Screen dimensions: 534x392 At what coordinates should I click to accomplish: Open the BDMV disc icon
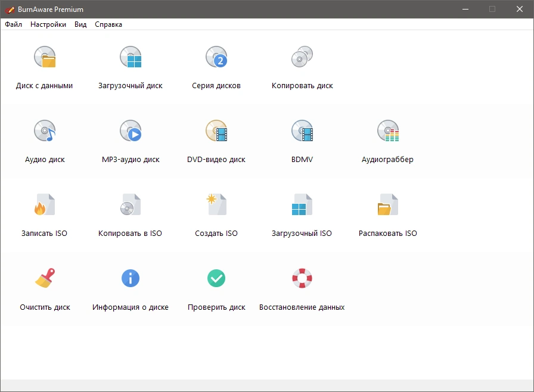pyautogui.click(x=302, y=130)
